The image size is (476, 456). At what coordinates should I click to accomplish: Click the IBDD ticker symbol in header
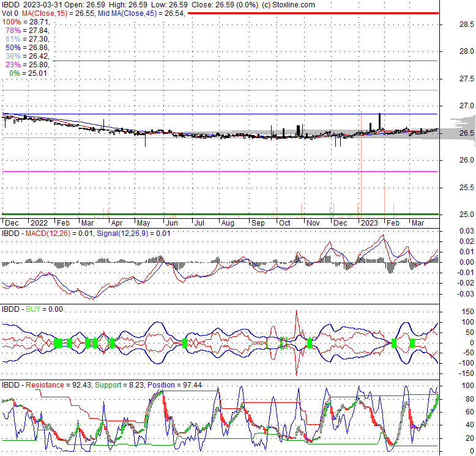point(10,5)
